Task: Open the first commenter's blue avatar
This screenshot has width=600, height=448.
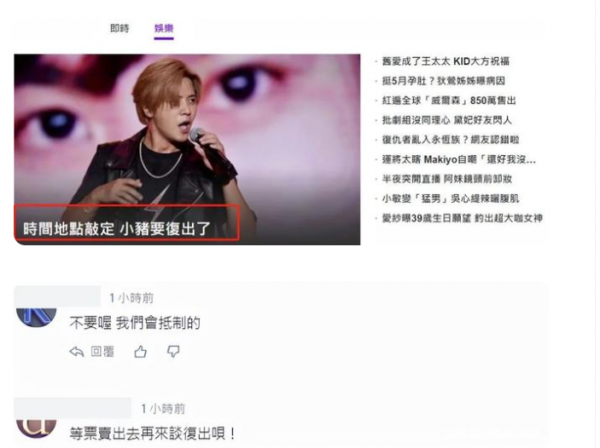Action: pos(36,317)
